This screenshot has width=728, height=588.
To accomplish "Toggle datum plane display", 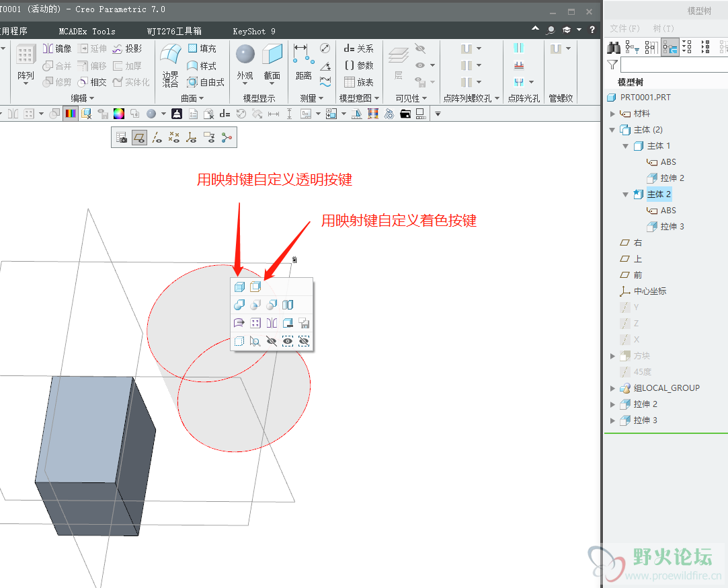I will [x=139, y=138].
